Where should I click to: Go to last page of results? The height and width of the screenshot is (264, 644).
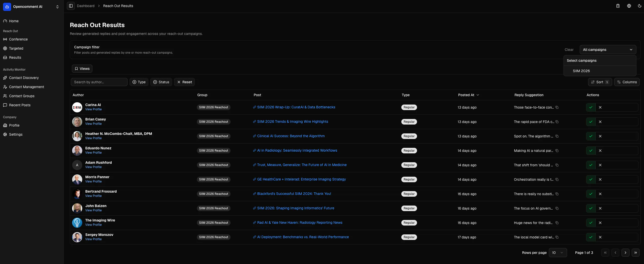[636, 253]
